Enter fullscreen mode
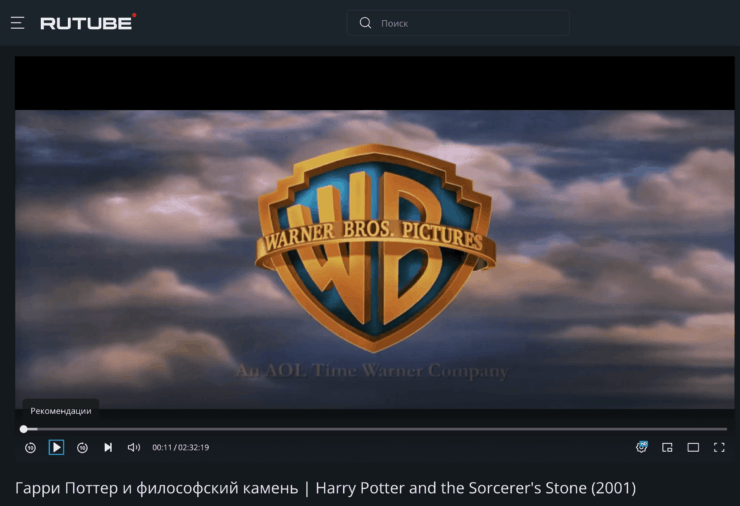The height and width of the screenshot is (506, 740). (719, 448)
